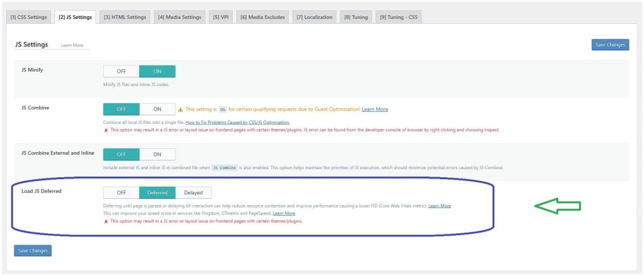The height and width of the screenshot is (276, 644).
Task: Switch to the [1] CSS Settings tab
Action: pos(29,17)
